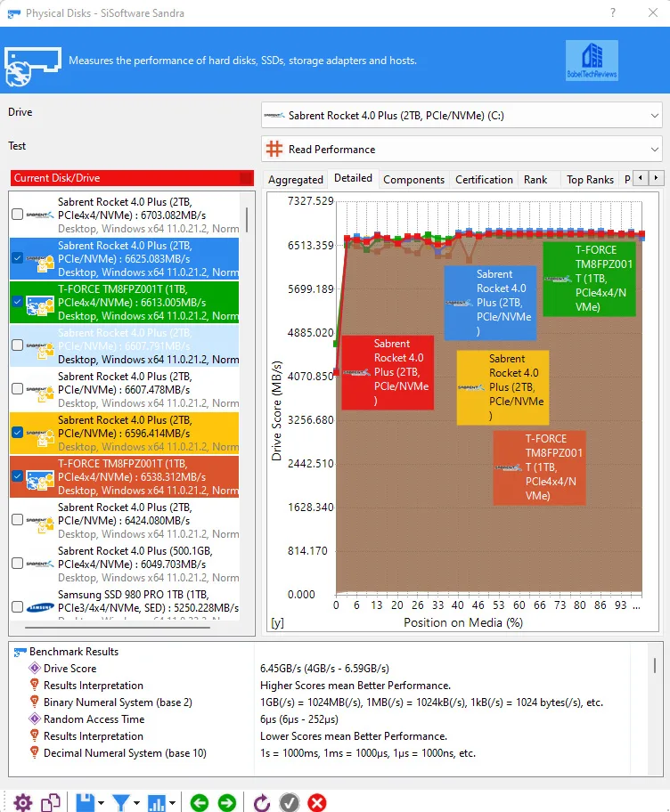Click the Benchmark Results header icon
670x812 pixels.
point(20,652)
